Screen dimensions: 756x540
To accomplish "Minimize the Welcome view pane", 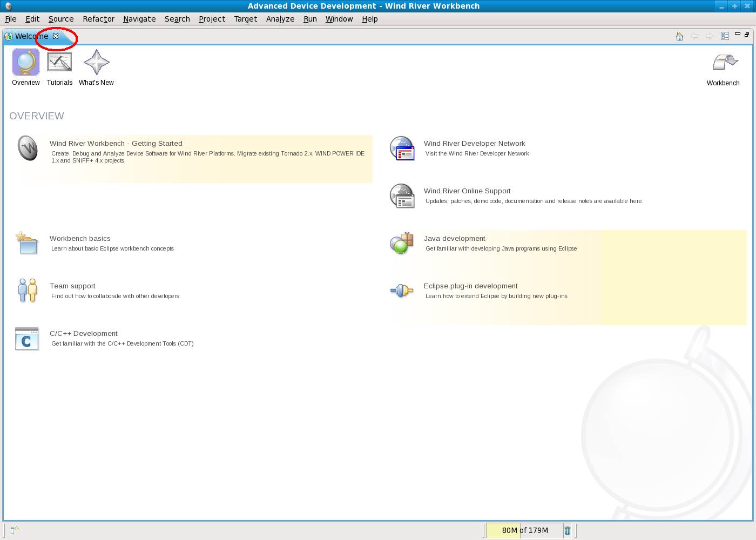I will click(738, 34).
